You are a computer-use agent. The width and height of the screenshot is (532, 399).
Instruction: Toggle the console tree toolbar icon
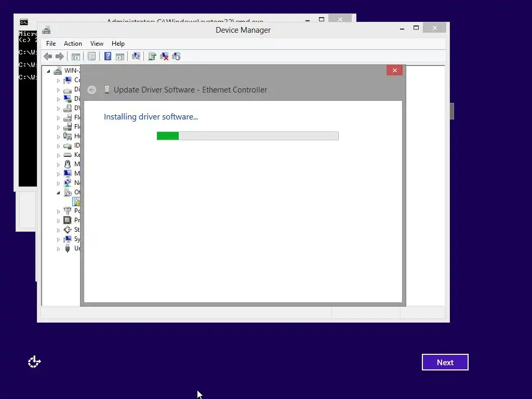tap(76, 56)
